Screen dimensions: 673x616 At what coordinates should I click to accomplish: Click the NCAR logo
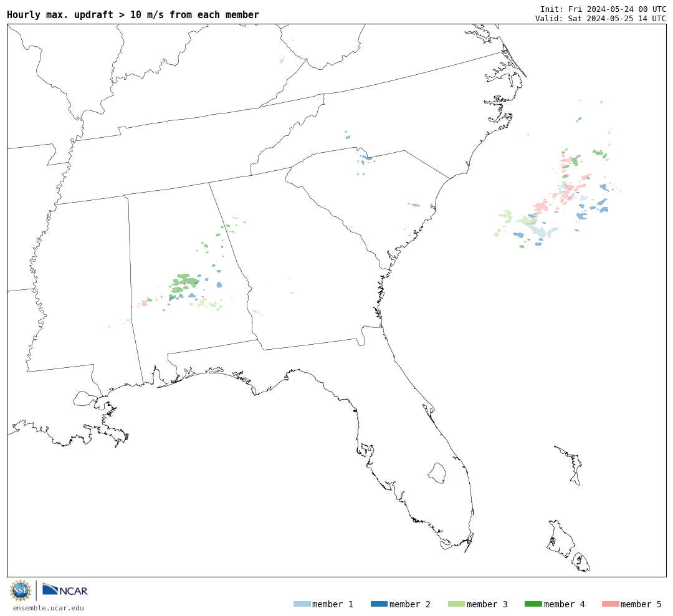pyautogui.click(x=65, y=589)
